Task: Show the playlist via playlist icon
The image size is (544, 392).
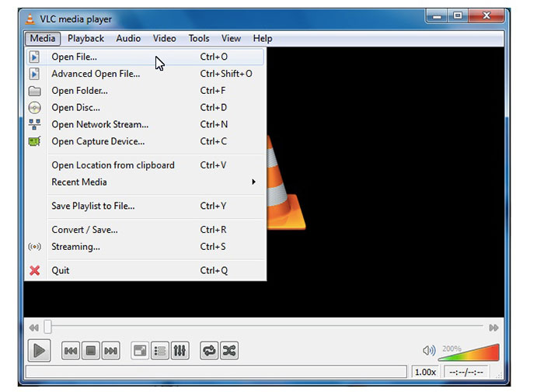Action: (x=159, y=351)
